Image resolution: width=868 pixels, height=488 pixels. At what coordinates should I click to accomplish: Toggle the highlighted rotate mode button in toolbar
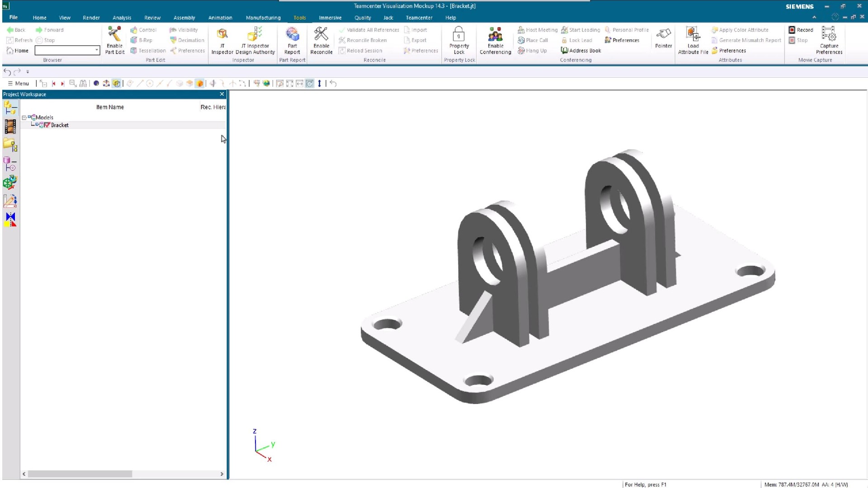[x=310, y=84]
